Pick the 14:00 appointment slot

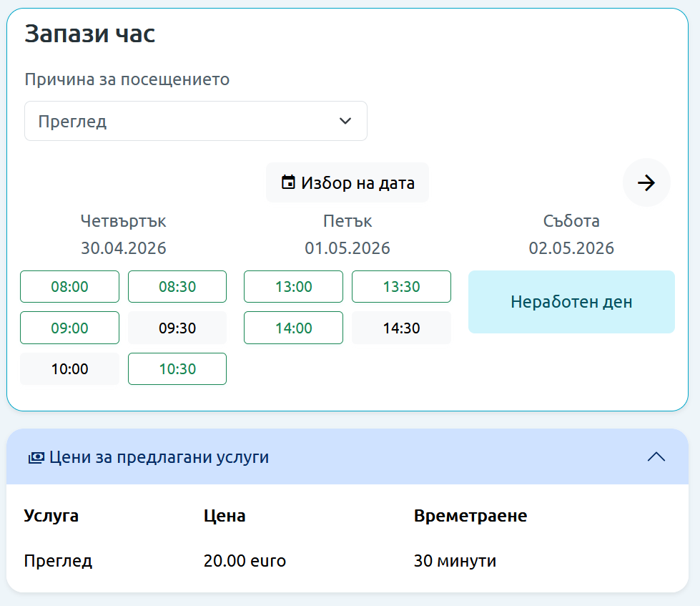pos(293,328)
